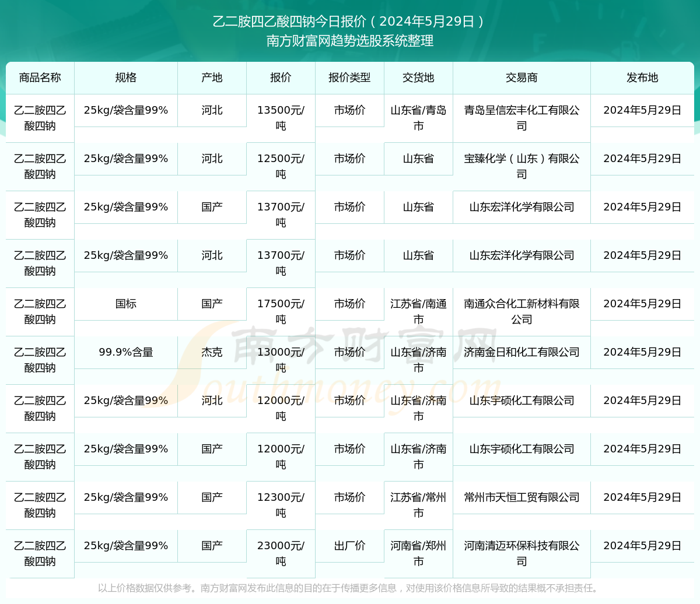Select the 12500元/吨 price cell

point(281,167)
